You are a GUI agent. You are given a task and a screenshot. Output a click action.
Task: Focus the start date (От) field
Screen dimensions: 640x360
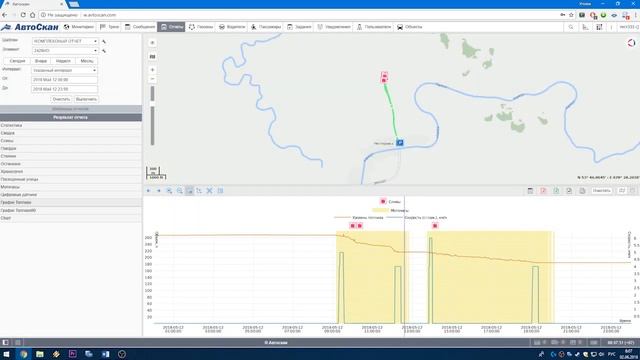pyautogui.click(x=64, y=80)
